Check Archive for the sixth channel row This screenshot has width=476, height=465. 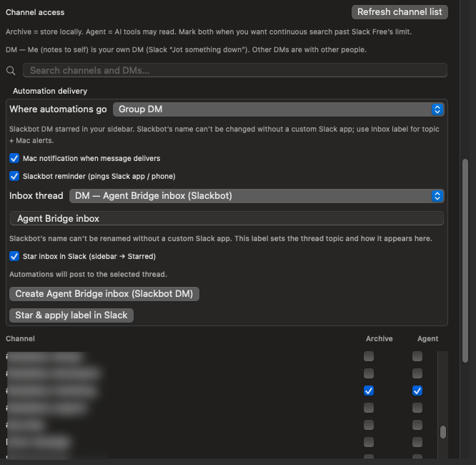pyautogui.click(x=369, y=442)
